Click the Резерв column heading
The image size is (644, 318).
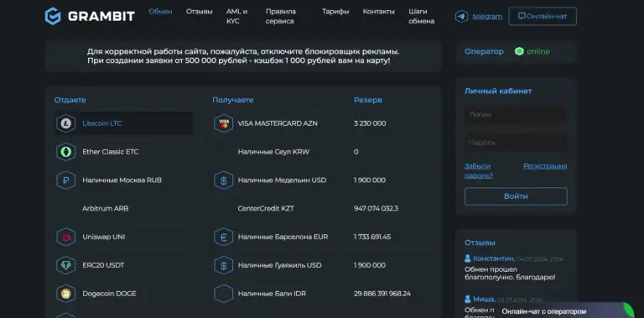(x=368, y=100)
